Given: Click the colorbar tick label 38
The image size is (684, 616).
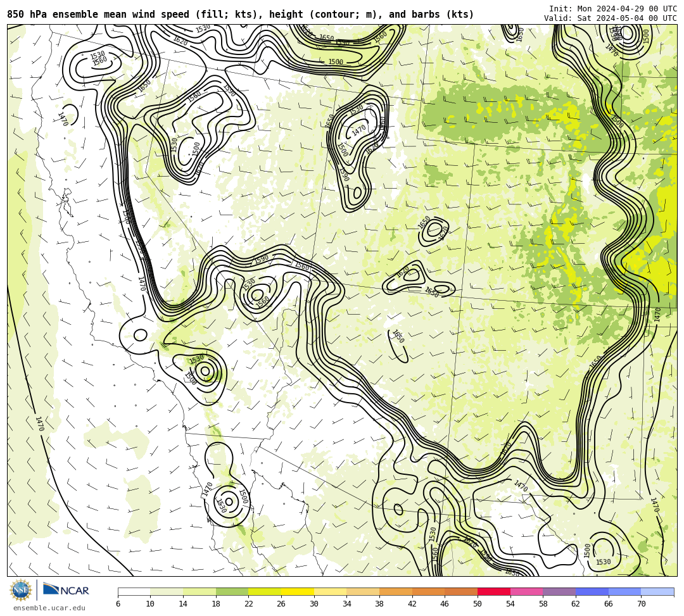Looking at the screenshot, I should click(x=379, y=604).
